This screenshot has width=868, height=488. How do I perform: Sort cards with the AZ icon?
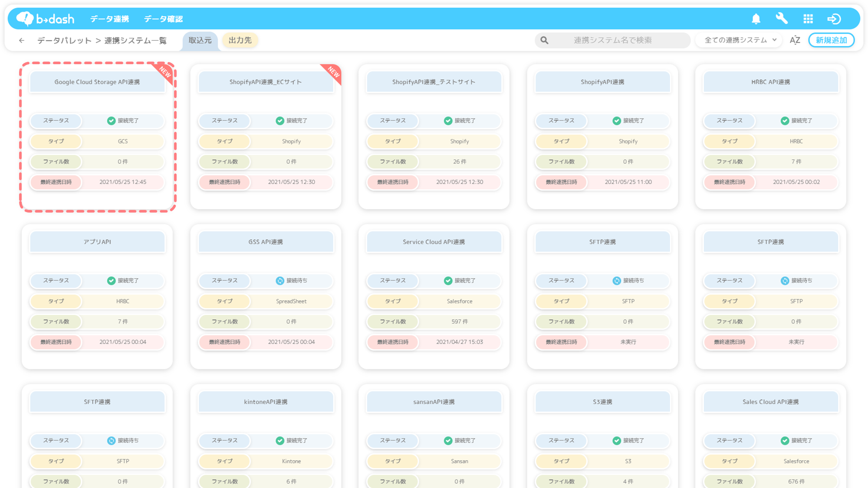coord(795,40)
